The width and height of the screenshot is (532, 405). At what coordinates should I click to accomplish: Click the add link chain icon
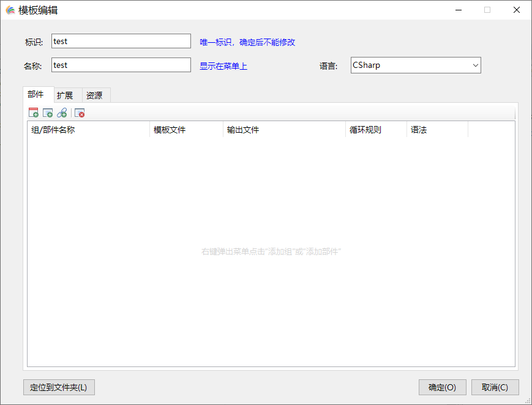pyautogui.click(x=62, y=113)
